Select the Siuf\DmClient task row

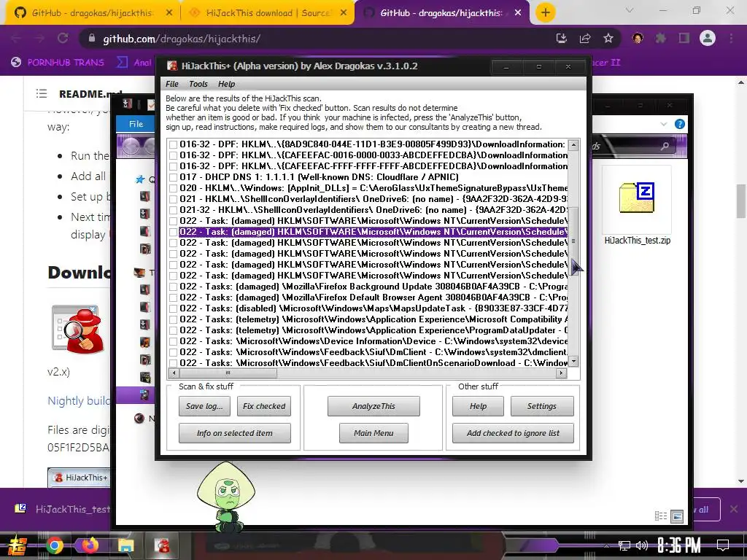[373, 352]
